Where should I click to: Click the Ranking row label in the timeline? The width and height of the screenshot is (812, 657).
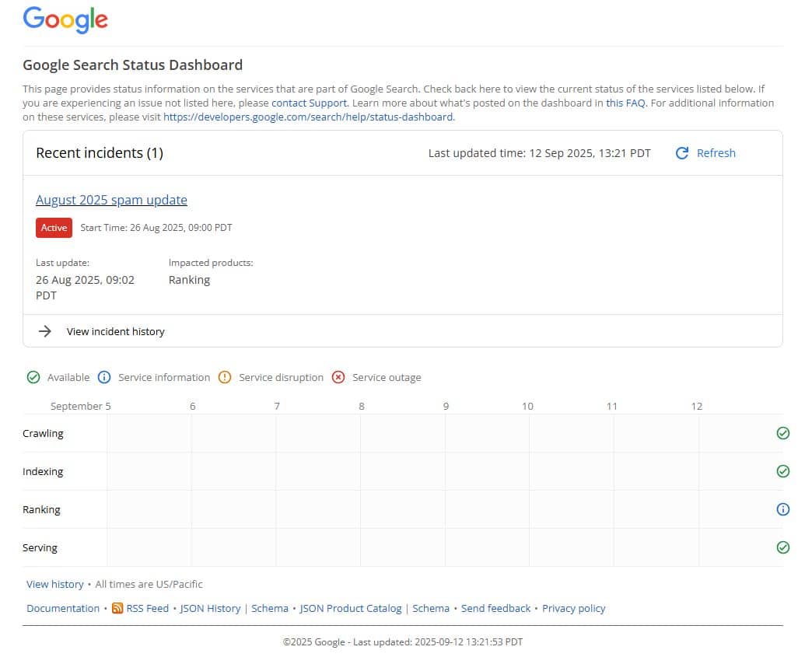(x=41, y=510)
